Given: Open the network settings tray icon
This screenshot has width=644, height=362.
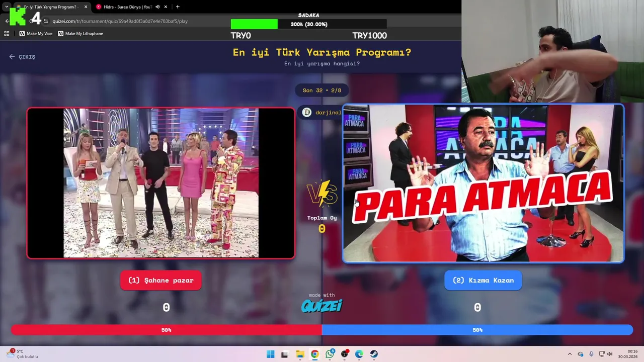Looking at the screenshot, I should [x=602, y=354].
